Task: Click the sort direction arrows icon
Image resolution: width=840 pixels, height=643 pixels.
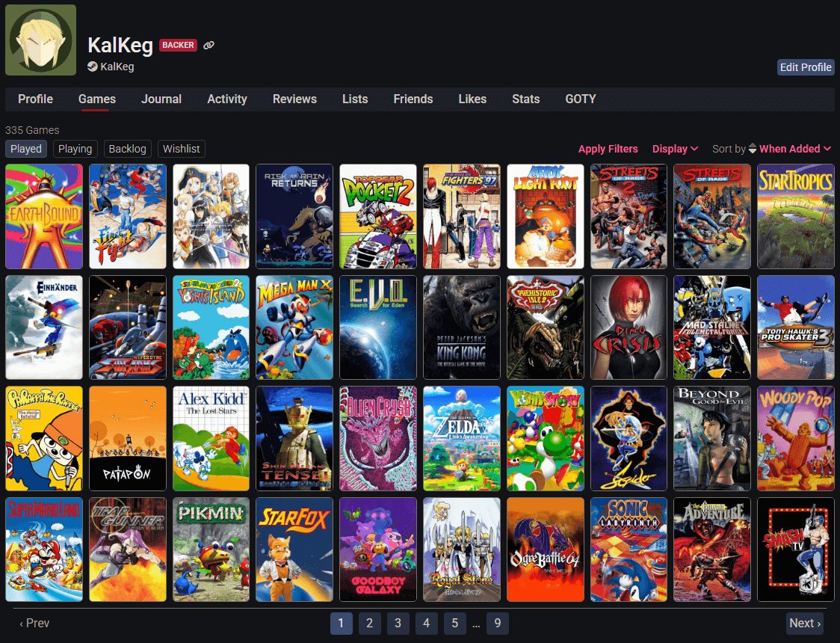Action: click(753, 148)
